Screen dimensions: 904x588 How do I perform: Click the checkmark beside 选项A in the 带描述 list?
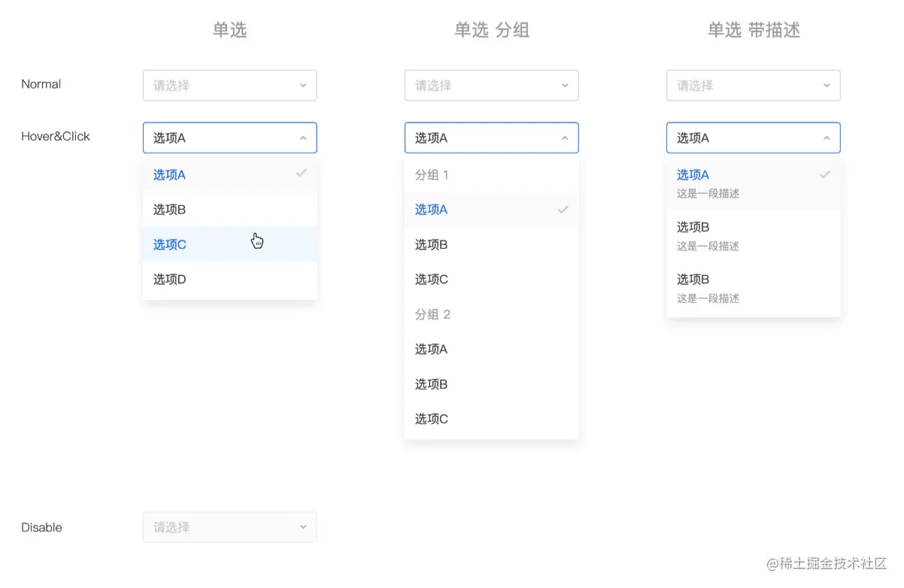[x=824, y=174]
